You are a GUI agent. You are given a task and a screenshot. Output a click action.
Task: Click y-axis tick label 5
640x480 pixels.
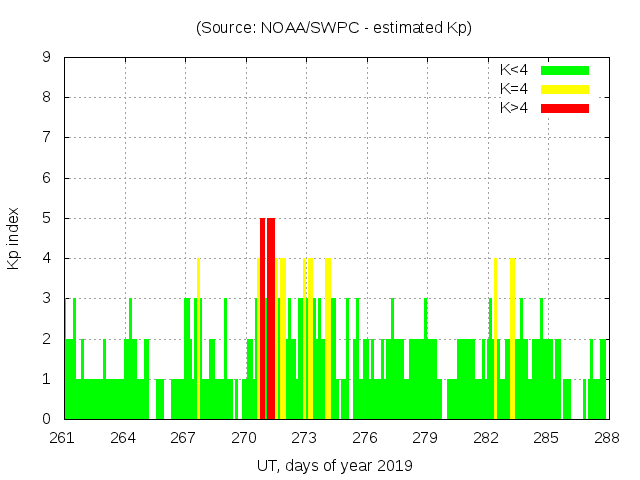point(46,218)
